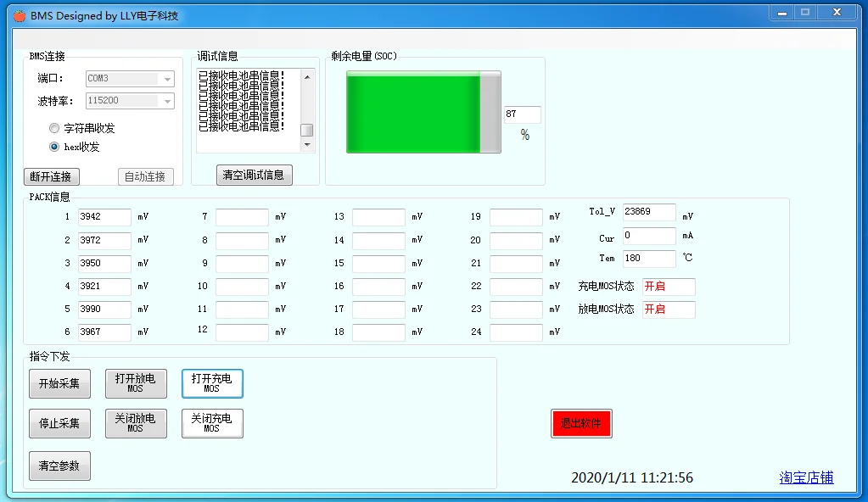This screenshot has height=502, width=868.
Task: Click the green SOC battery progress bar
Action: coord(423,112)
